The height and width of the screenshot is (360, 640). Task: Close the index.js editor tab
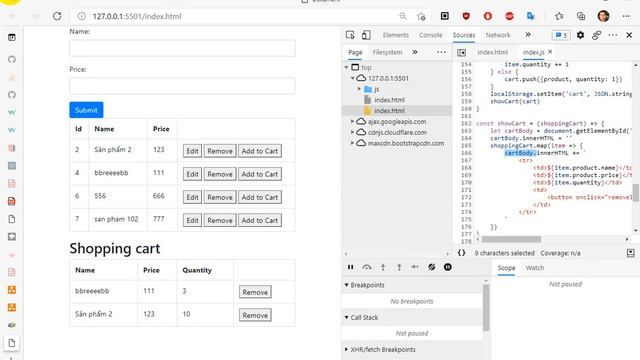[x=550, y=52]
